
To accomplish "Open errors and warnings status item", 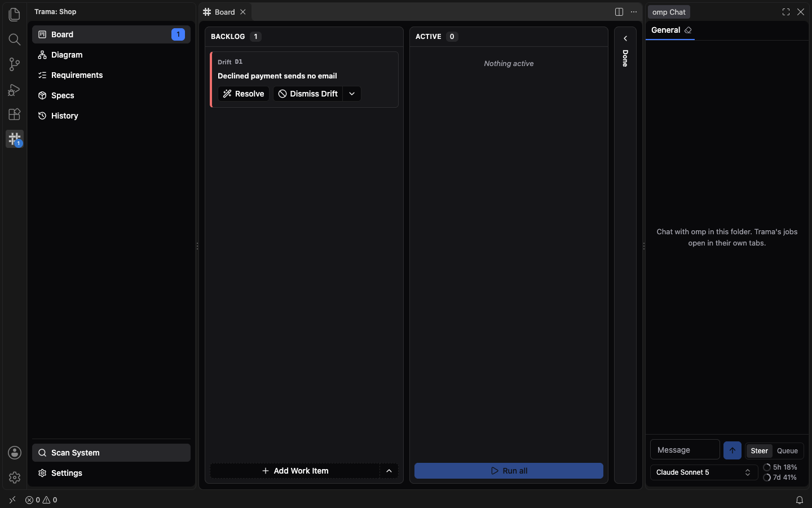I will (41, 500).
